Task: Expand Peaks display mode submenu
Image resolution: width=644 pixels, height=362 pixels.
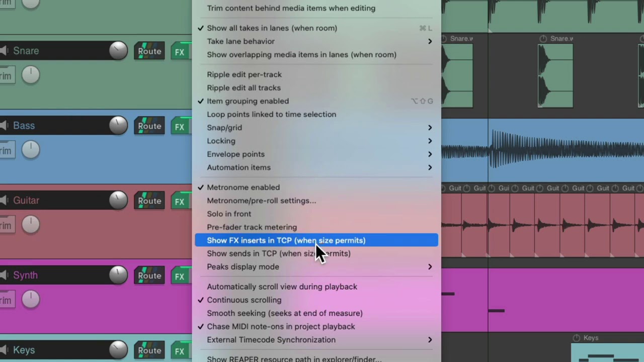Action: click(x=316, y=266)
